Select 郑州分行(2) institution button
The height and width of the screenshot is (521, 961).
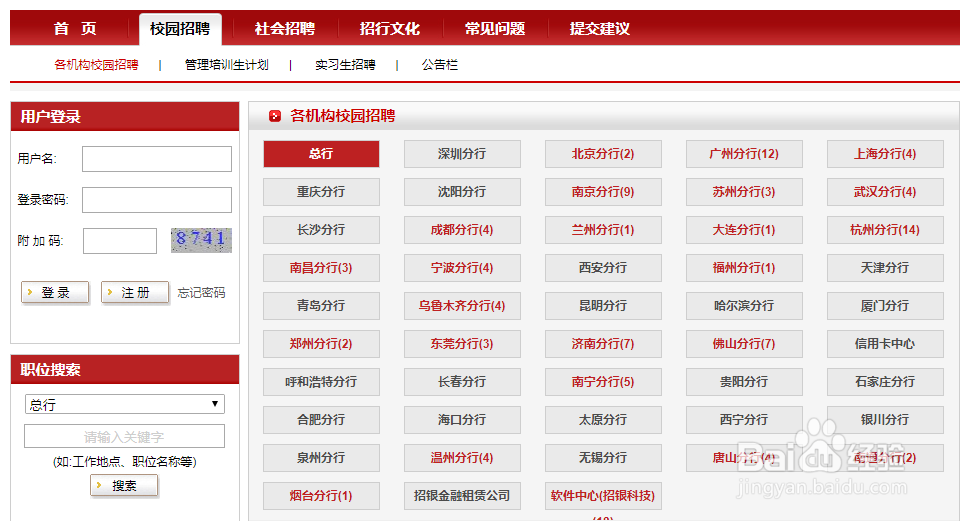coord(321,344)
